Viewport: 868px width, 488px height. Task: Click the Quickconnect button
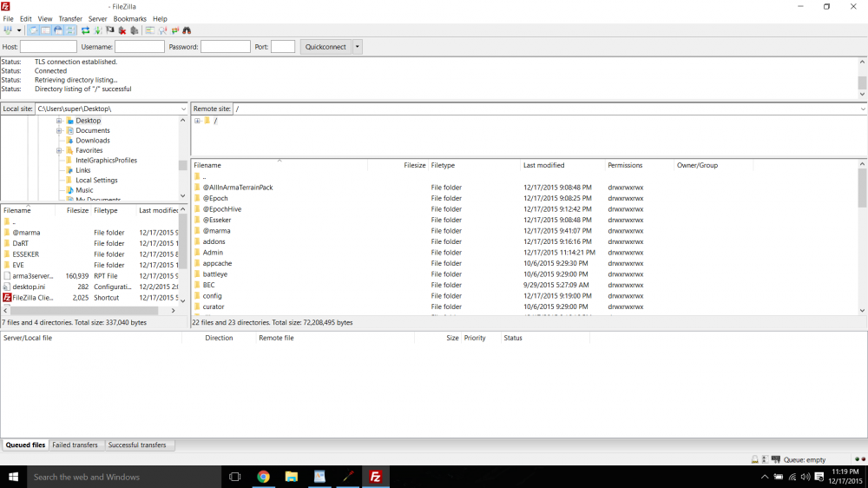(x=325, y=47)
